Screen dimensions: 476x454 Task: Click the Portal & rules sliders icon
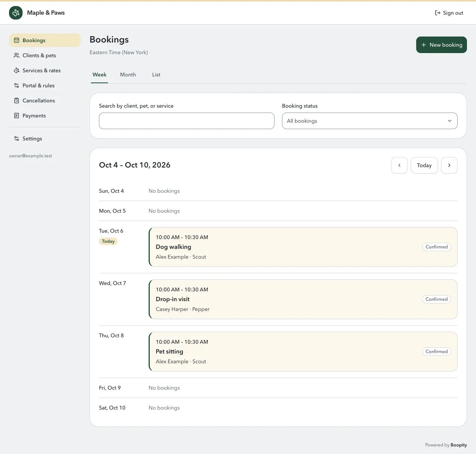[17, 85]
